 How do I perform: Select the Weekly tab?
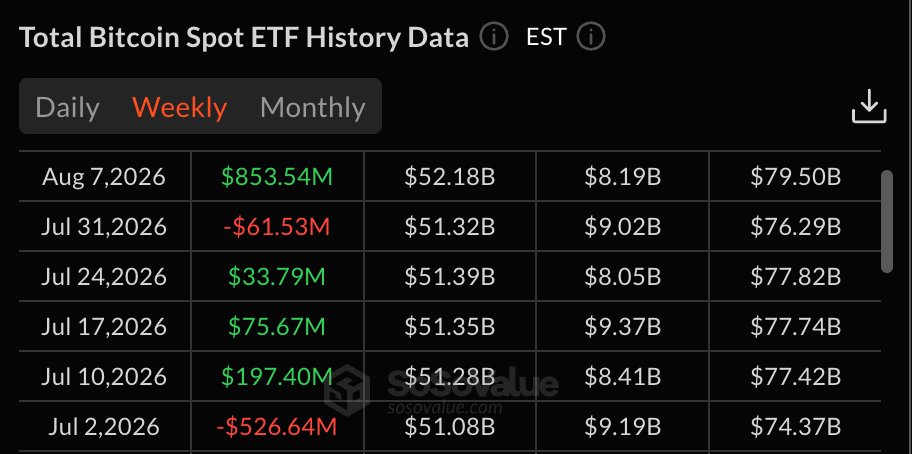pyautogui.click(x=180, y=108)
